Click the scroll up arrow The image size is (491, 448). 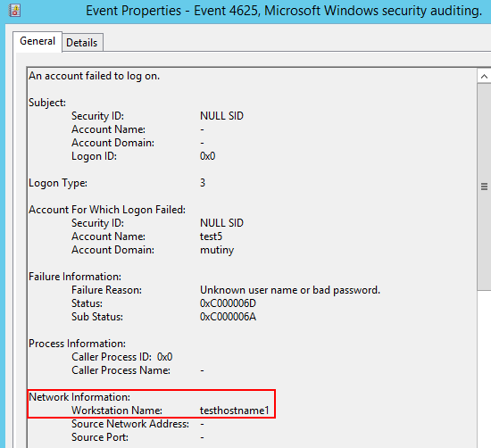click(x=484, y=76)
